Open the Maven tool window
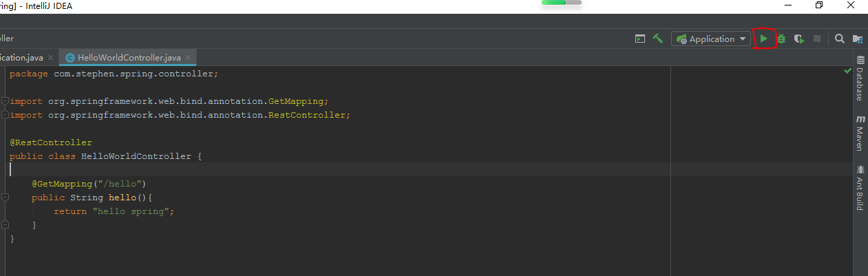This screenshot has width=868, height=276. pos(860,134)
